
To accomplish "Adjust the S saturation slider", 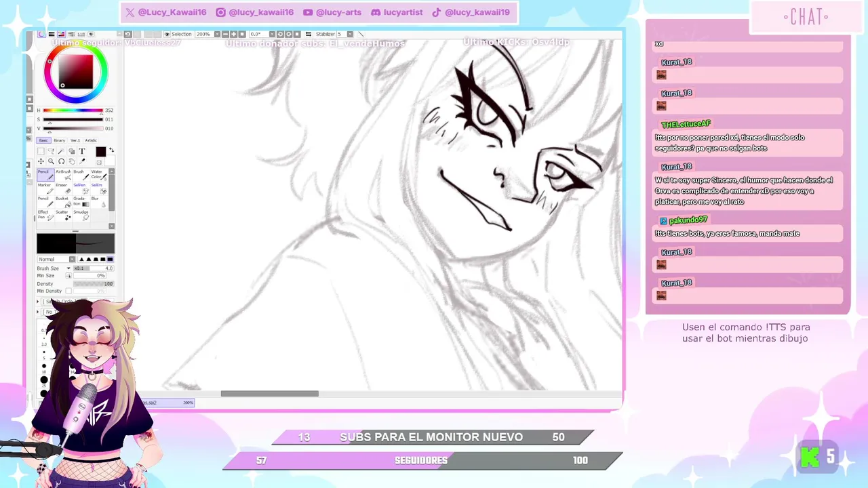I will point(73,119).
